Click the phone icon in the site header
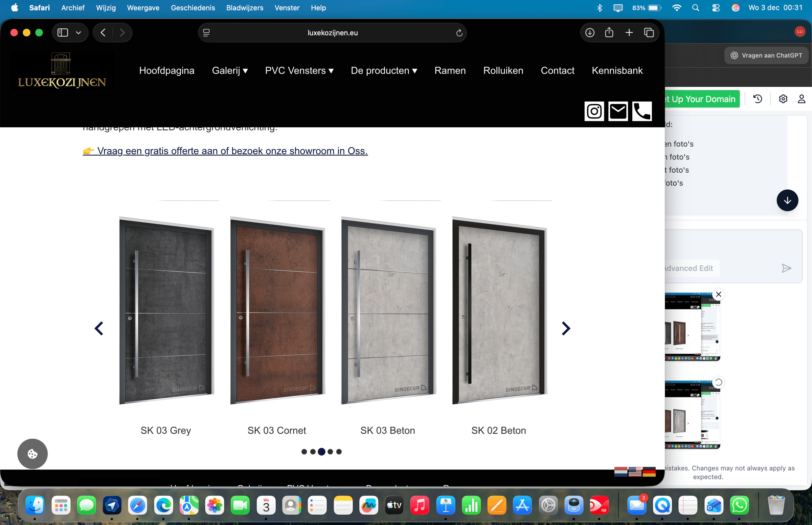The height and width of the screenshot is (525, 812). (642, 111)
